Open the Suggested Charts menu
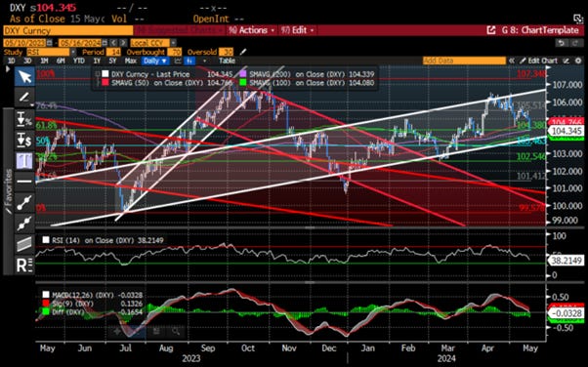 click(x=180, y=30)
